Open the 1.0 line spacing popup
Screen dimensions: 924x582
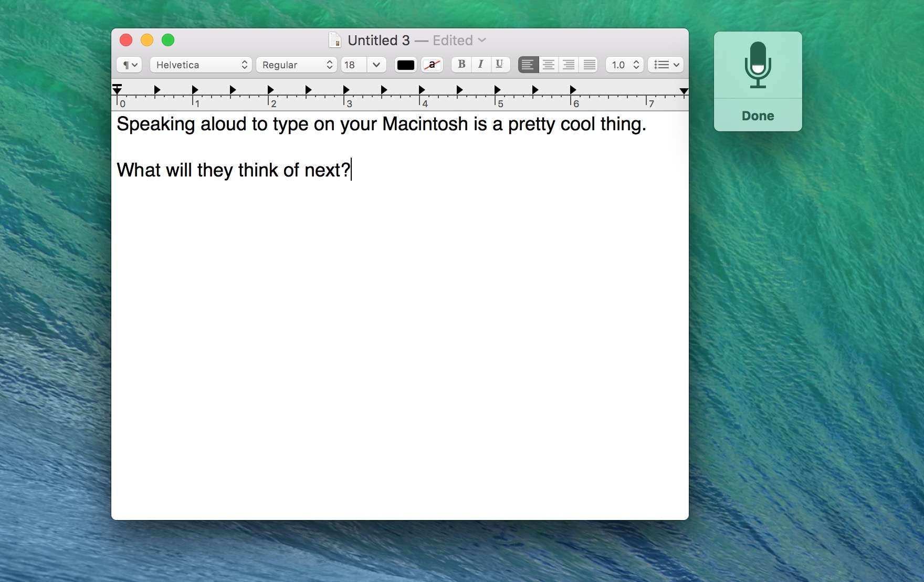[624, 65]
